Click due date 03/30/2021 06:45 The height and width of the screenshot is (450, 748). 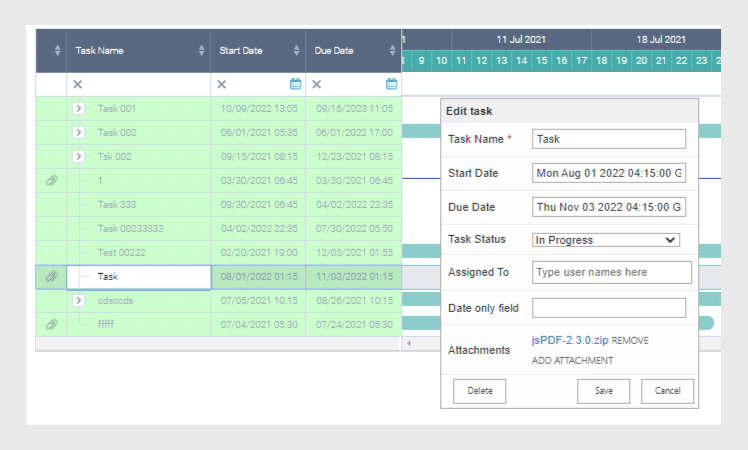[x=354, y=180]
